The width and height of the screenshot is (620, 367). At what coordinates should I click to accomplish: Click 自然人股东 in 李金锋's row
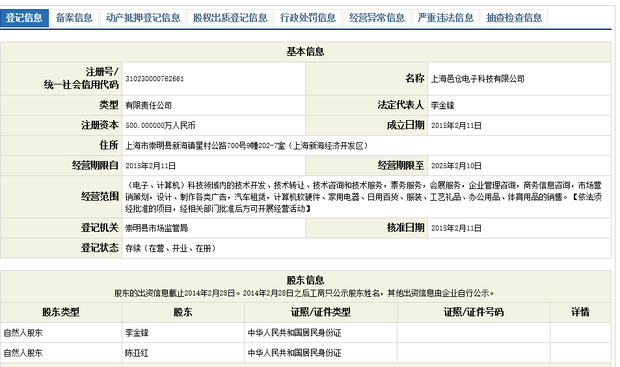(23, 333)
